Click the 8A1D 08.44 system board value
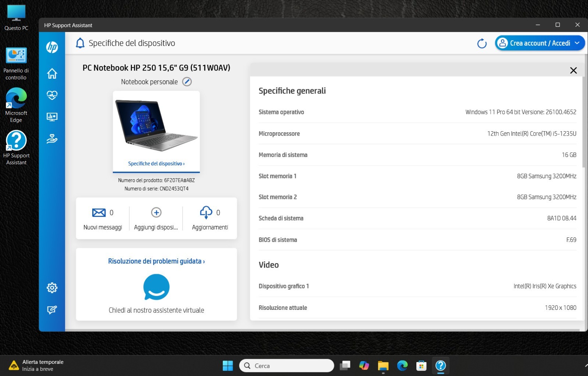 click(562, 218)
